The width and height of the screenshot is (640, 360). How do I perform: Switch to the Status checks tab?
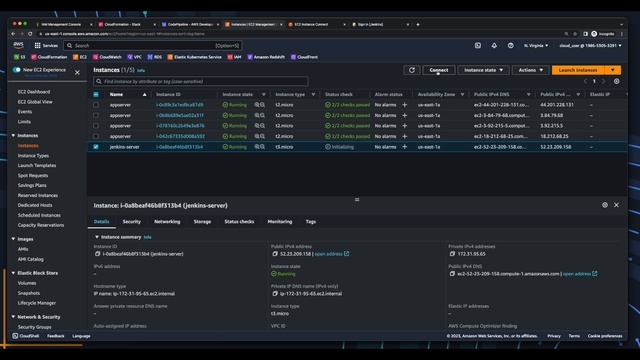[x=239, y=222]
